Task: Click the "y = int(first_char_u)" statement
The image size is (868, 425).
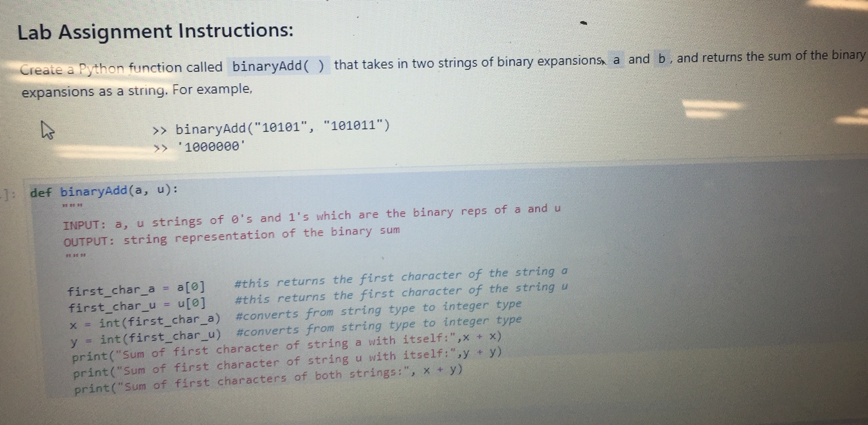Action: [147, 338]
